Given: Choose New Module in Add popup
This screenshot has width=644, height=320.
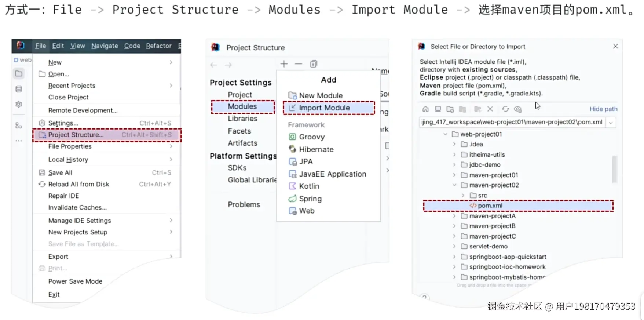Looking at the screenshot, I should click(329, 95).
